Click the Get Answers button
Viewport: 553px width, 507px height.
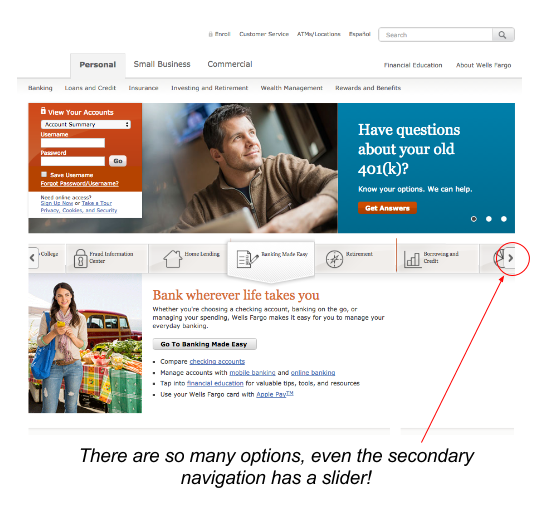tap(387, 208)
